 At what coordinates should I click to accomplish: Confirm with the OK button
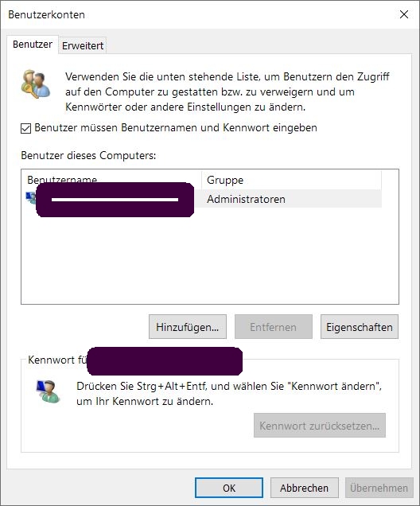(229, 488)
